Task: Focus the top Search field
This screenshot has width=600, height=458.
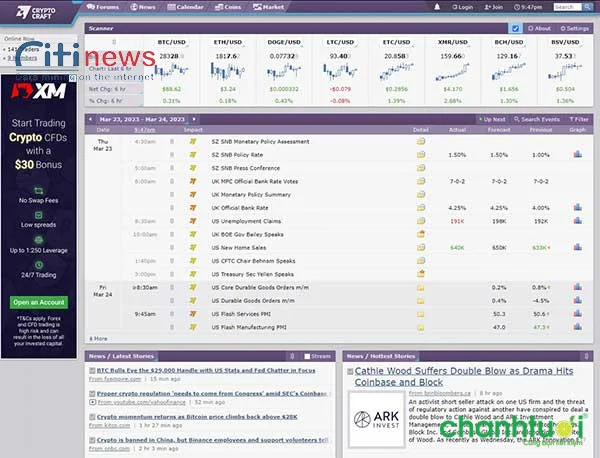Action: pyautogui.click(x=567, y=7)
